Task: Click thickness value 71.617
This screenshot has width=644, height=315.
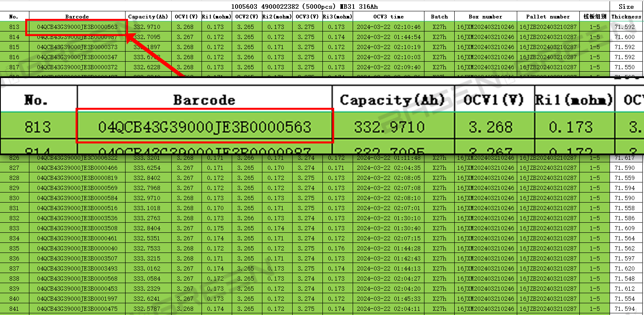Action: [625, 158]
